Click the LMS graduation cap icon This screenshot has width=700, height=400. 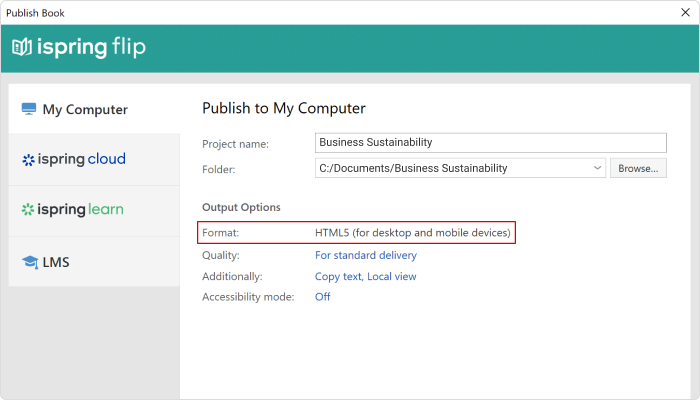pyautogui.click(x=30, y=262)
